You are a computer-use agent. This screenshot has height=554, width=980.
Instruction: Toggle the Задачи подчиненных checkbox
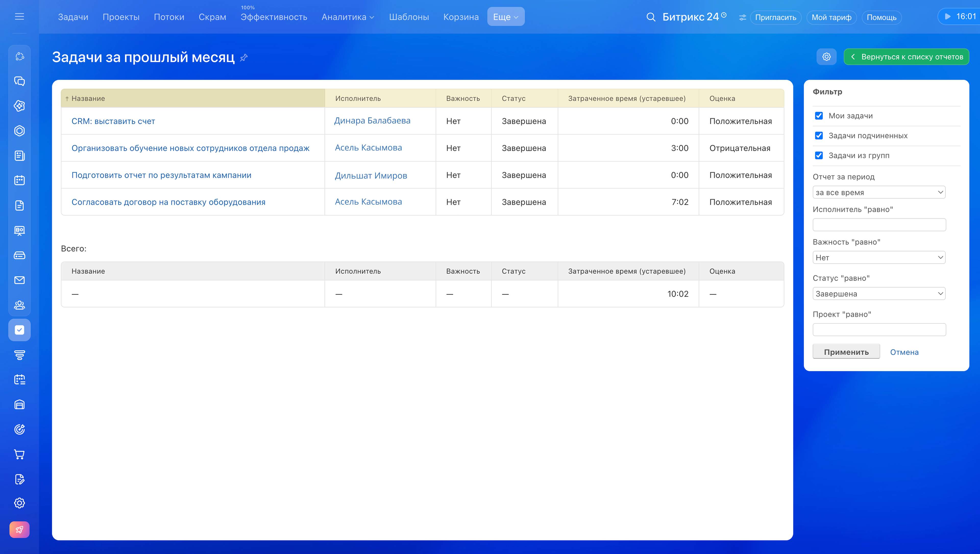tap(819, 135)
